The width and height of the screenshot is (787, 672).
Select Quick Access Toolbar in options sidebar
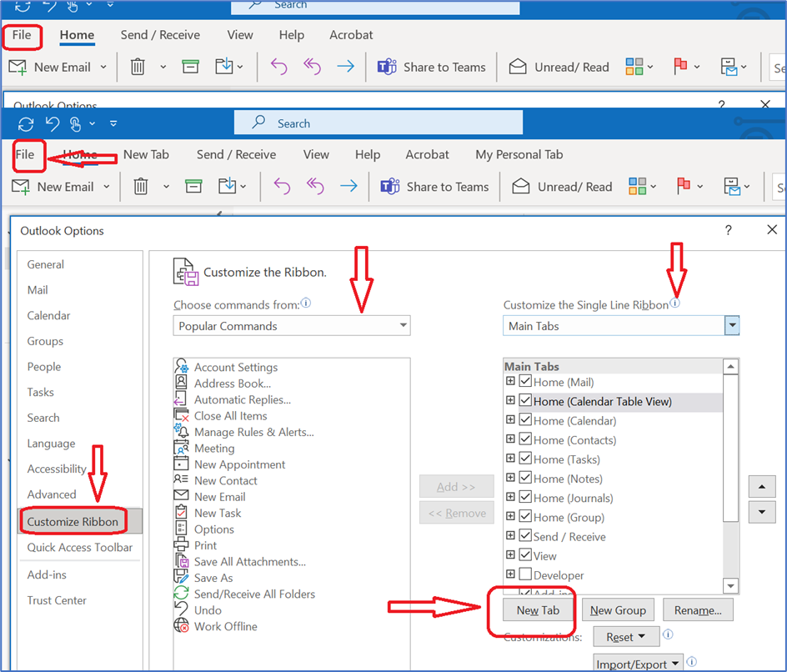click(80, 548)
